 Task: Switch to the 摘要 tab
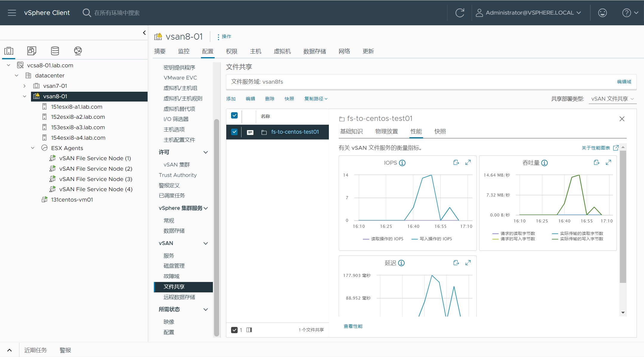tap(160, 51)
